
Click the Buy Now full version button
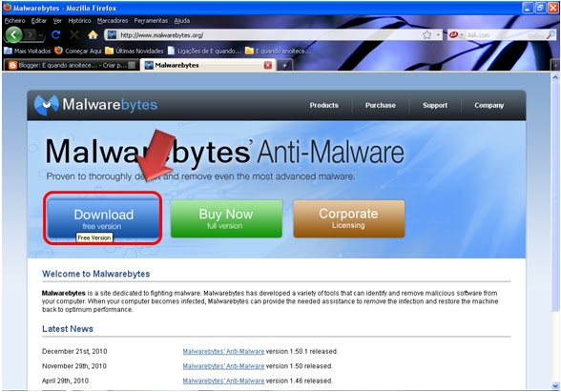point(226,218)
